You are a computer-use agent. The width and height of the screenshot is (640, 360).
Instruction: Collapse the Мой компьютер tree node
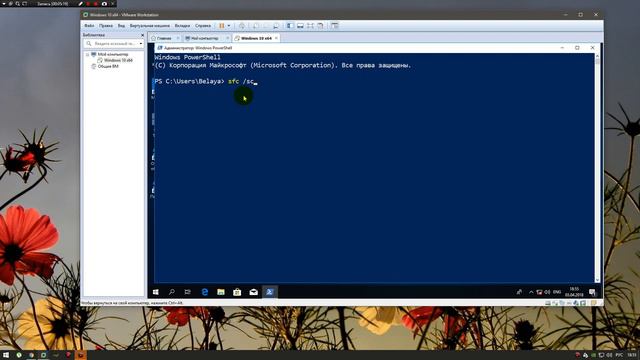pyautogui.click(x=87, y=54)
